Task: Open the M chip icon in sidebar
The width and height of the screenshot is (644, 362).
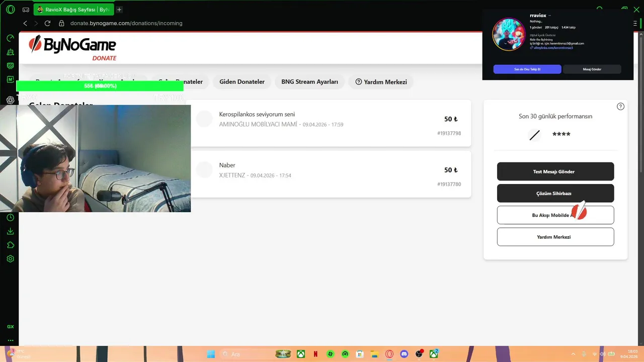Action: coord(10,79)
